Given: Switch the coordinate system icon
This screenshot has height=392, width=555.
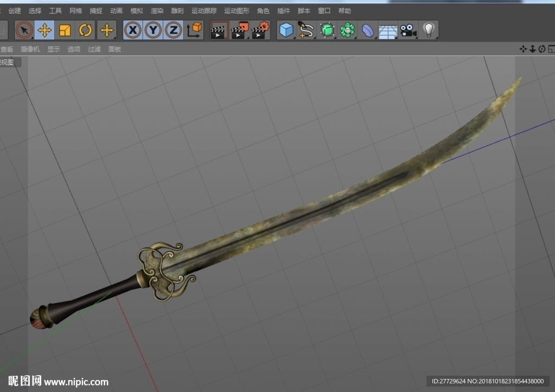Looking at the screenshot, I should coord(194,30).
